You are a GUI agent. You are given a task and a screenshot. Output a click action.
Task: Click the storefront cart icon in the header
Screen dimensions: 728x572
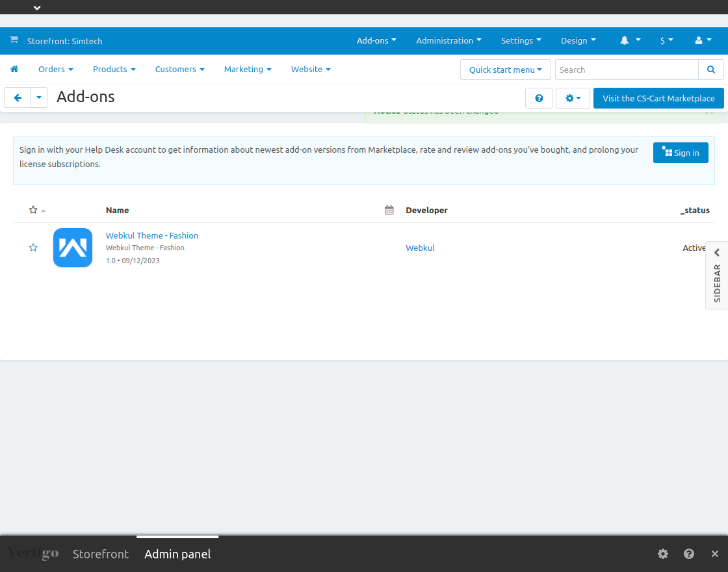(x=13, y=40)
